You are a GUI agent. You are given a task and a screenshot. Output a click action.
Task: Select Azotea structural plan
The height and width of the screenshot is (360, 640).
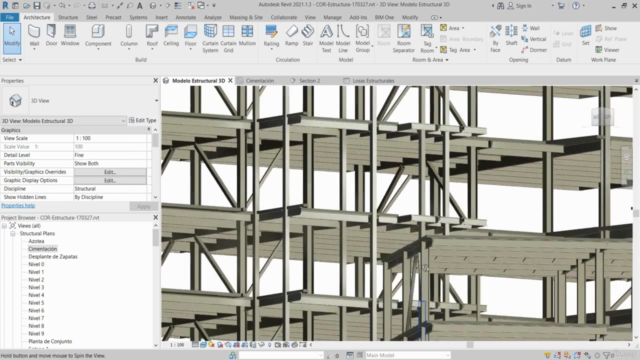pos(36,241)
